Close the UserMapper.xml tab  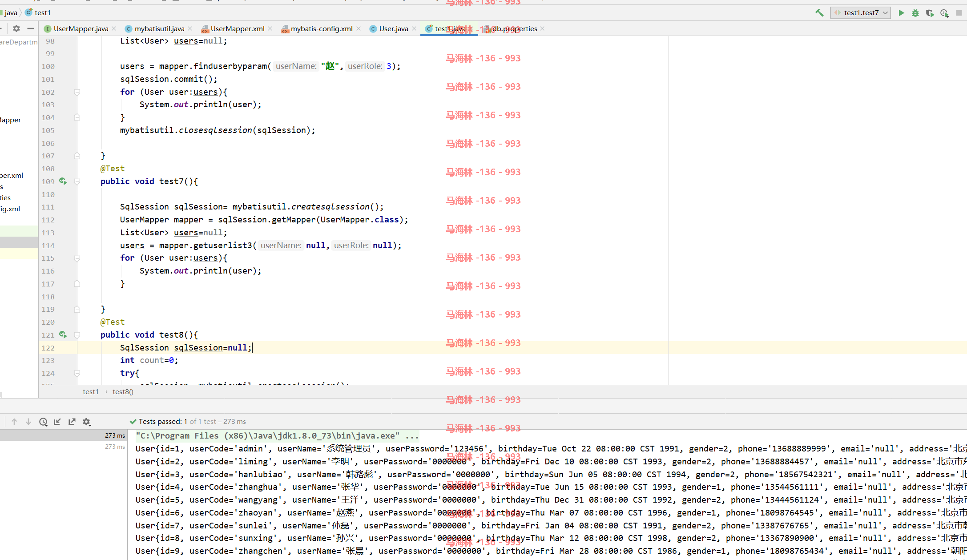[x=270, y=28]
